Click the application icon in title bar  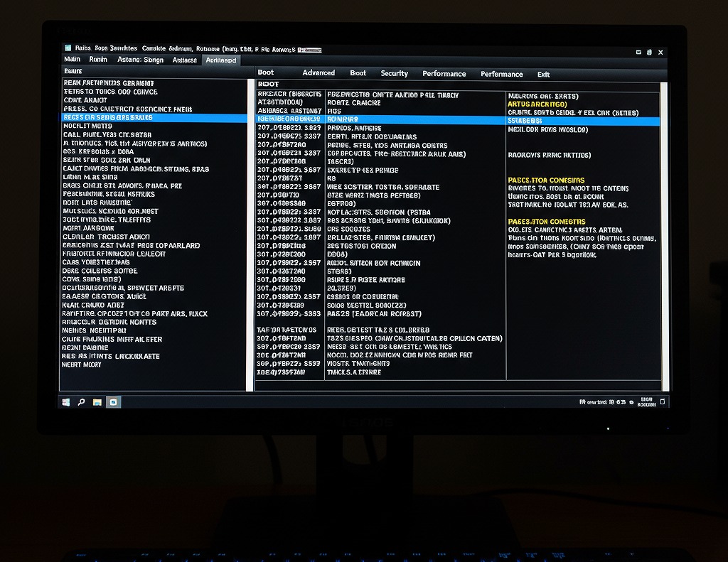coord(68,48)
